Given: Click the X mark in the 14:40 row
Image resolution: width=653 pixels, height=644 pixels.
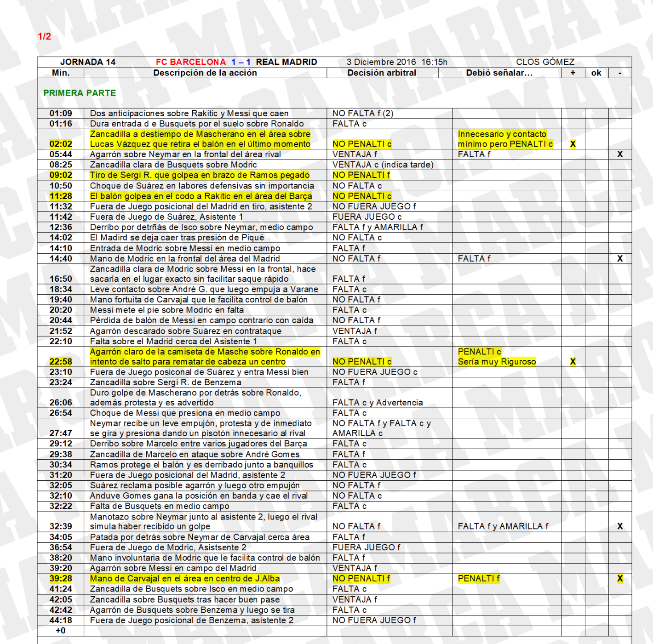Looking at the screenshot, I should tap(620, 259).
